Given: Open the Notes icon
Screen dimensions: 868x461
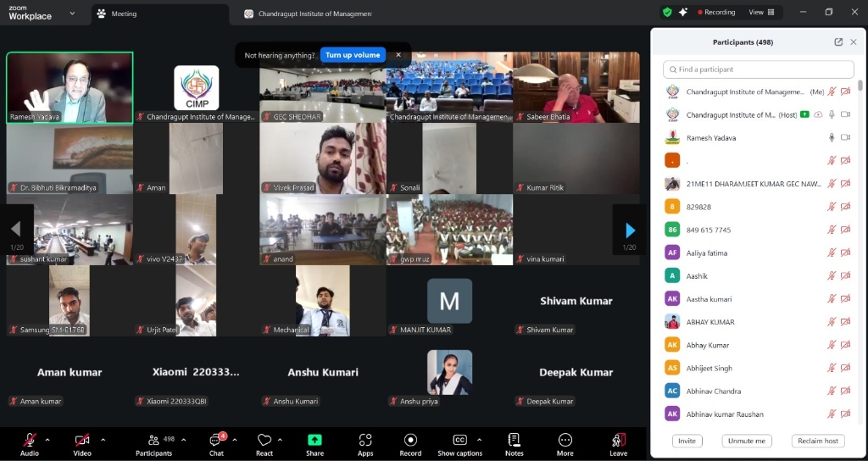Looking at the screenshot, I should [515, 440].
